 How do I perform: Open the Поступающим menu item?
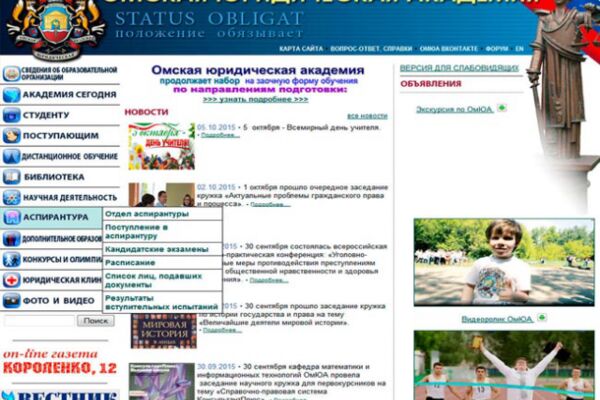point(60,136)
